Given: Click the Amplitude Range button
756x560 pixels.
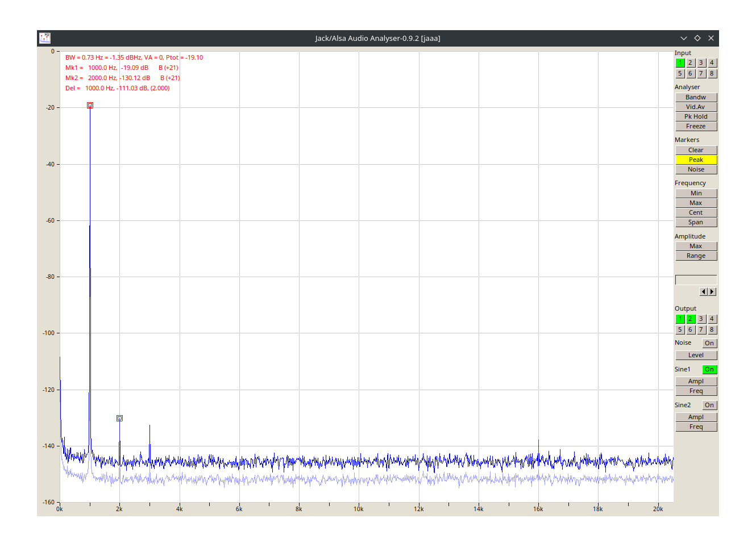Looking at the screenshot, I should (x=696, y=256).
